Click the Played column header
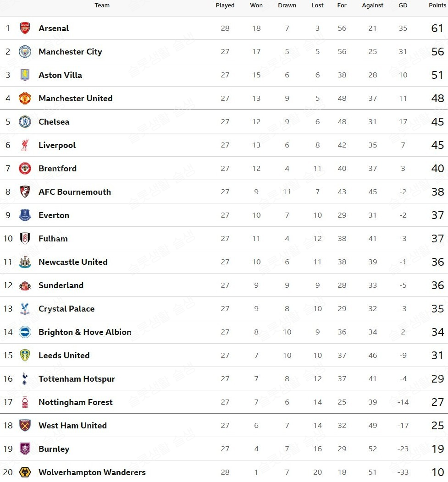This screenshot has width=448, height=482. (225, 5)
